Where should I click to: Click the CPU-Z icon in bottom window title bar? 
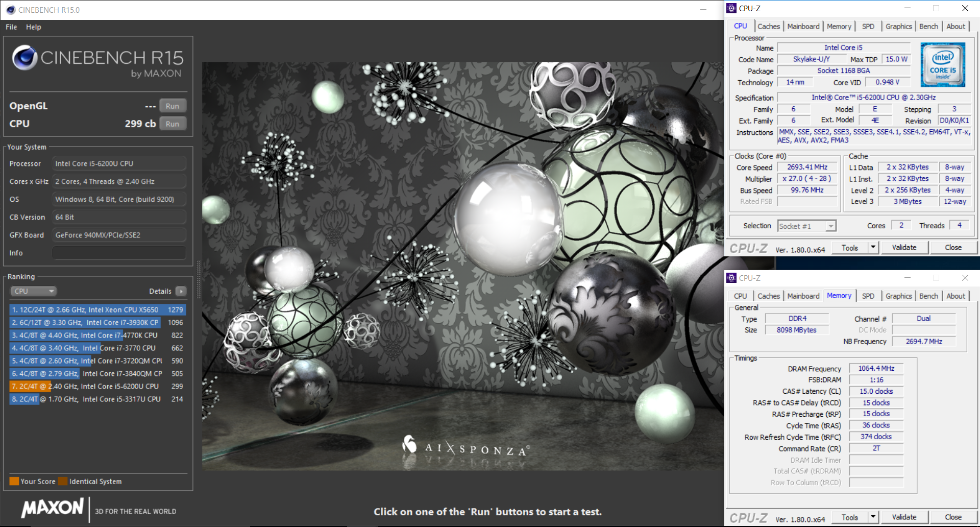click(x=731, y=278)
